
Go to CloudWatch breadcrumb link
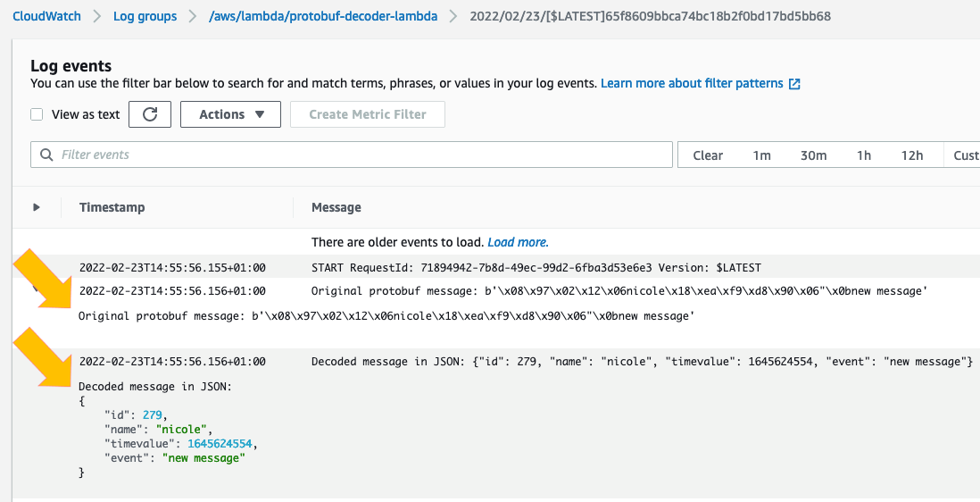(46, 16)
